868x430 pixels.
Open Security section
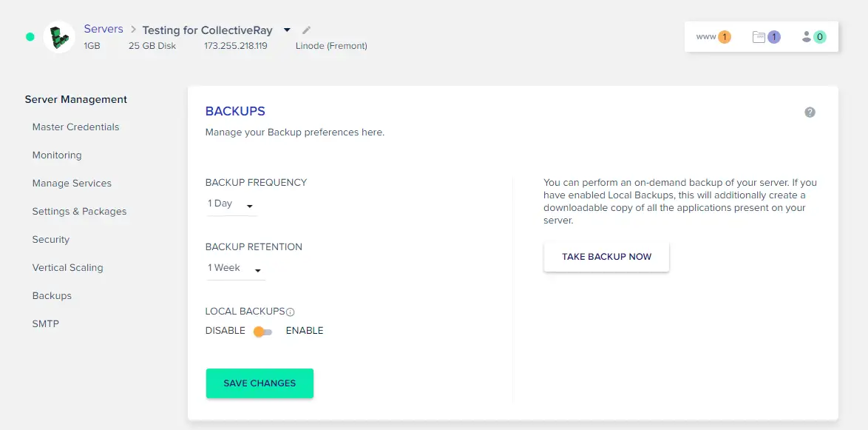pyautogui.click(x=51, y=239)
